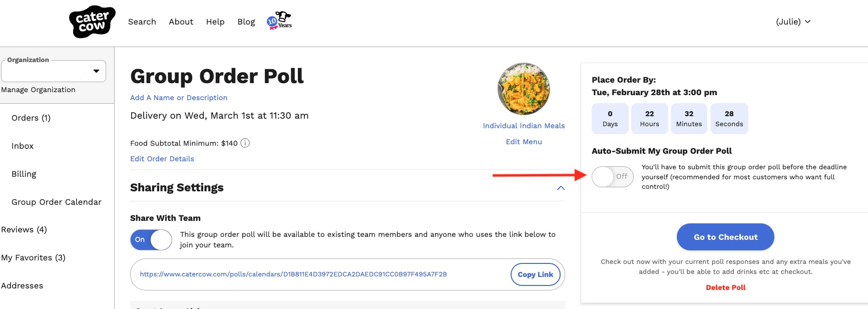This screenshot has height=309, width=868.
Task: Open Edit Order Details link
Action: click(x=162, y=159)
